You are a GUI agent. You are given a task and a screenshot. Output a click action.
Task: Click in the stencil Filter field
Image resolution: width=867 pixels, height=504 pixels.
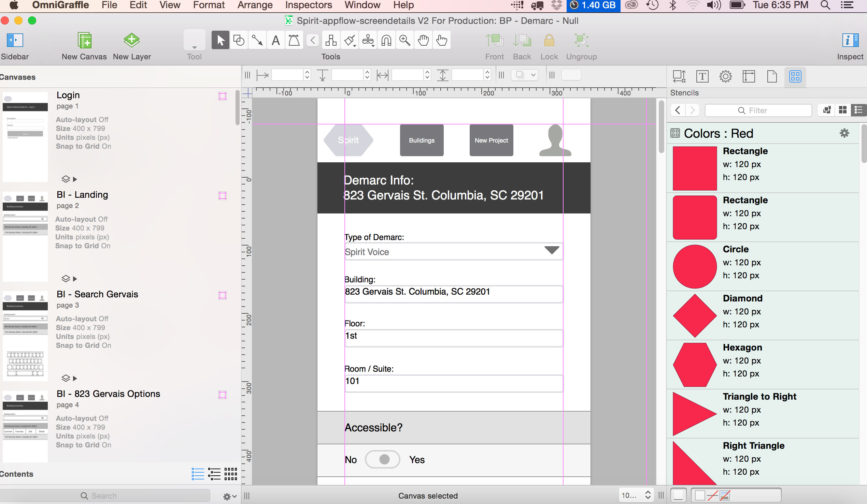(758, 110)
